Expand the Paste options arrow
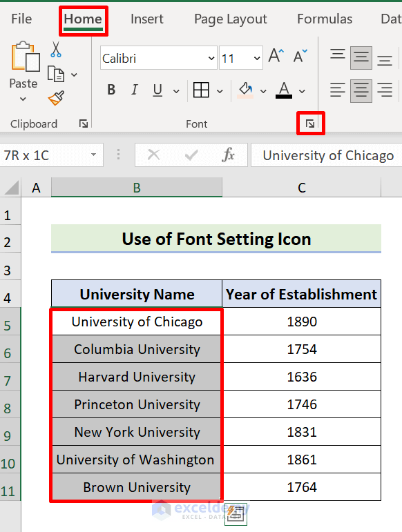 [23, 99]
